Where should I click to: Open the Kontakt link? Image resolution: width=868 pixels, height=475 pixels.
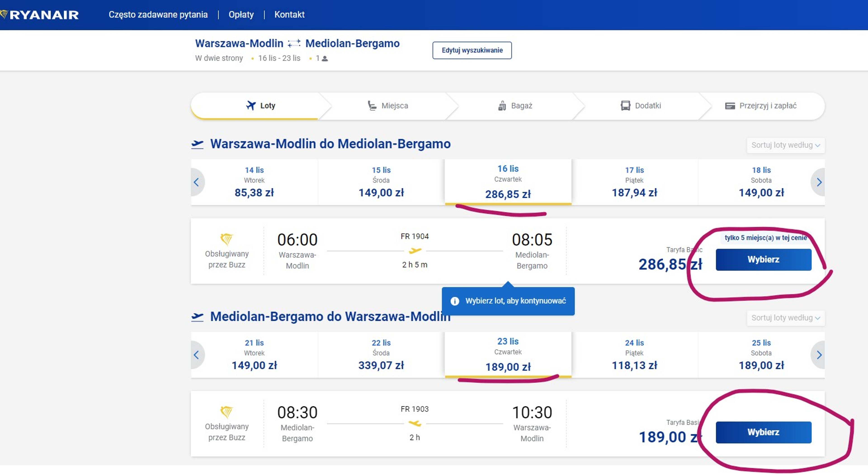click(289, 14)
